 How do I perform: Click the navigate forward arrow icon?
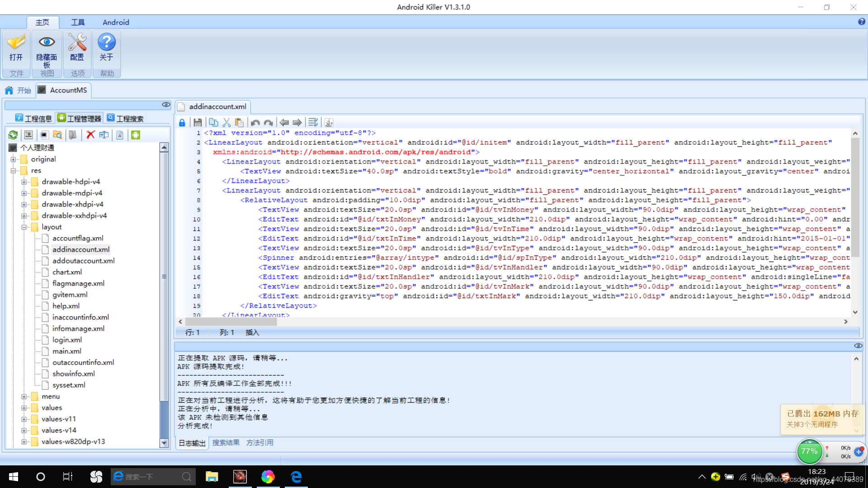(x=297, y=122)
